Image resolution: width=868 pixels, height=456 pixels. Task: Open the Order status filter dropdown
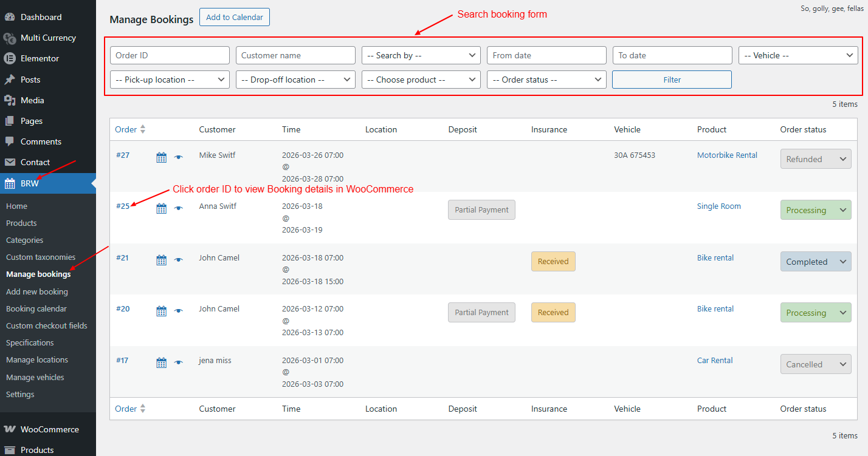(x=546, y=80)
